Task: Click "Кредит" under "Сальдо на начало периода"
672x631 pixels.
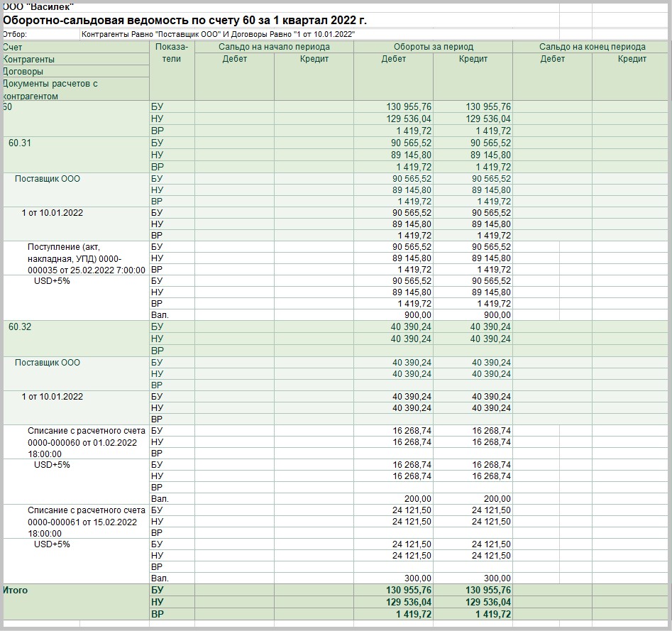Action: point(314,59)
